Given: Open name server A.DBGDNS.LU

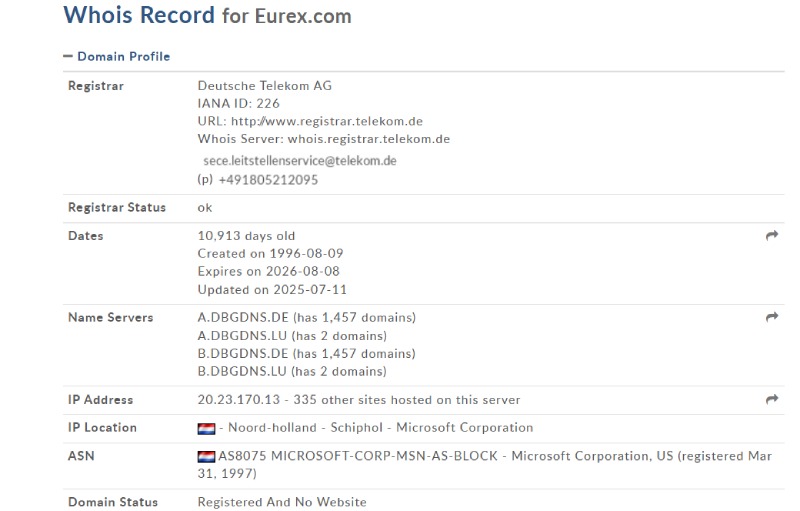Looking at the screenshot, I should coord(242,336).
